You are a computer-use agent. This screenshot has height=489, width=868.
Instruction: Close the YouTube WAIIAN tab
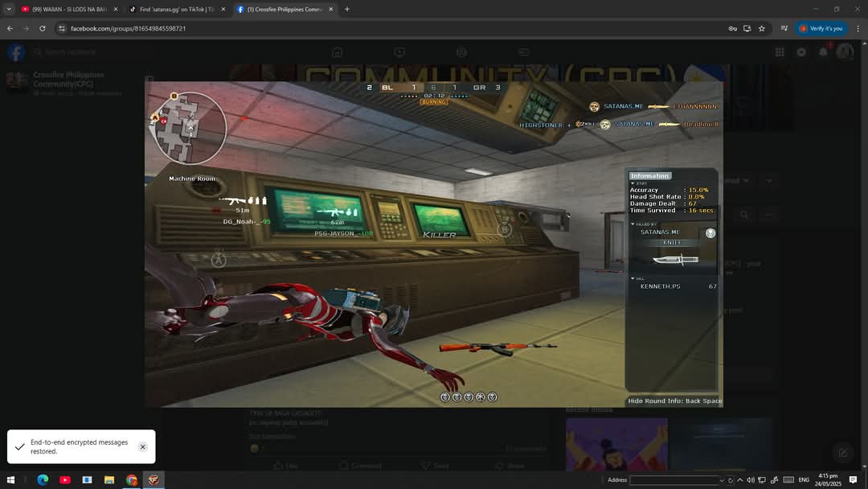(x=115, y=10)
